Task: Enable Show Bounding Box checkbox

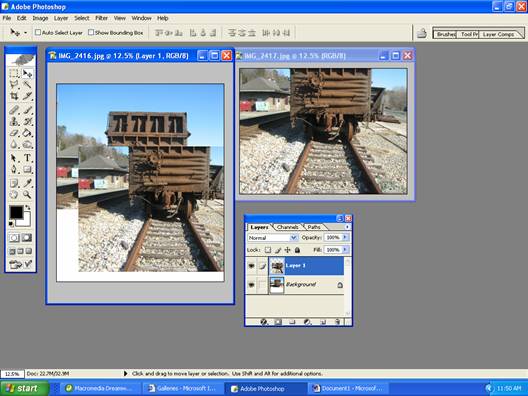Action: pos(91,32)
